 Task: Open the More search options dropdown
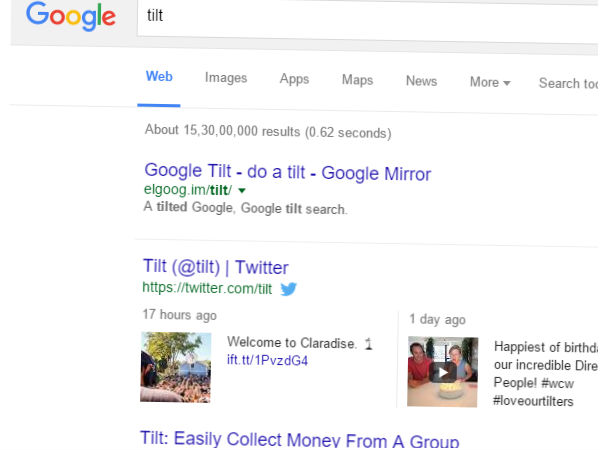click(490, 82)
